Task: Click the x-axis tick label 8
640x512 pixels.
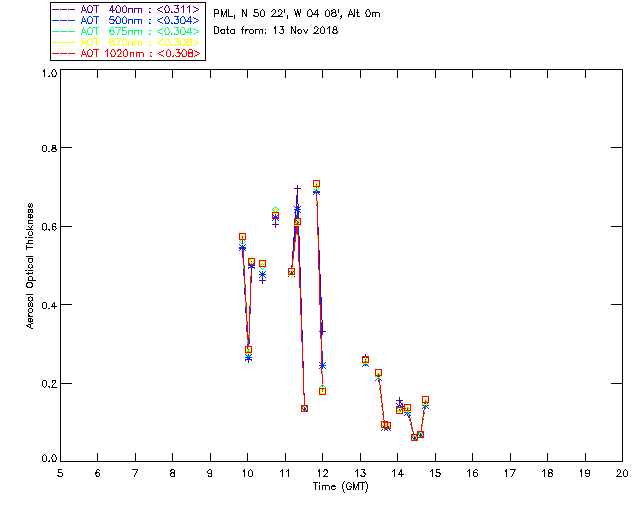Action: point(173,473)
